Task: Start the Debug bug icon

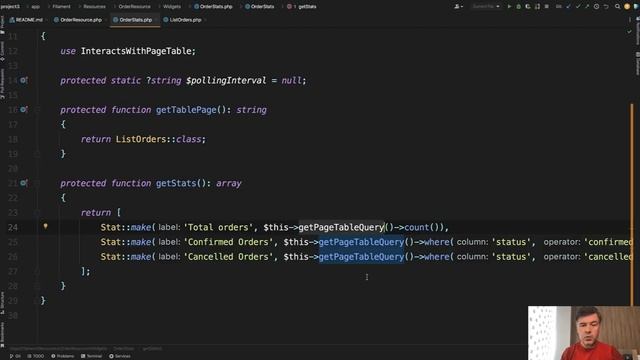Action: coord(518,7)
